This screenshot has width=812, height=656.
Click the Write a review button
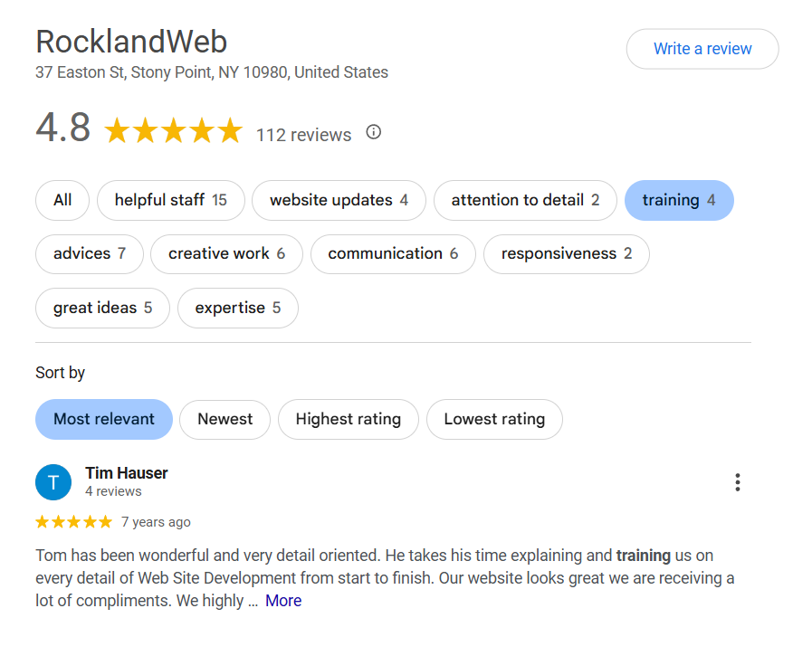click(702, 49)
